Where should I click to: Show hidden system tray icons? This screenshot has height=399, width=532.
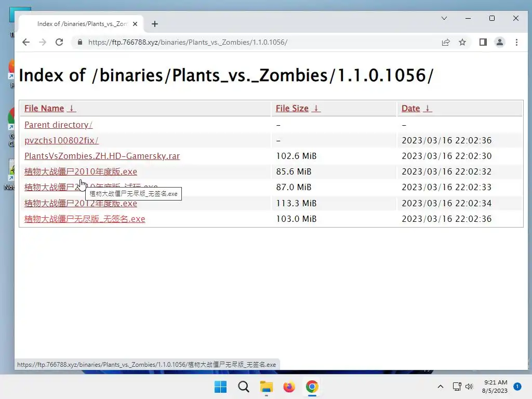[x=441, y=387]
